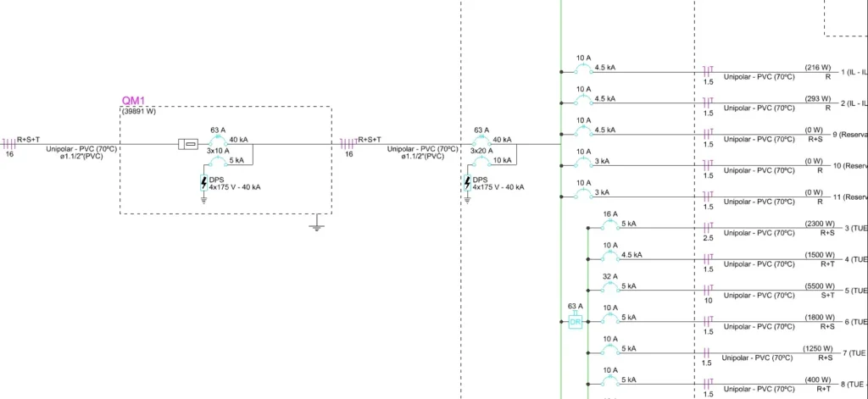The width and height of the screenshot is (868, 399).
Task: Click the DPS surge protector inside QM1
Action: pos(203,182)
